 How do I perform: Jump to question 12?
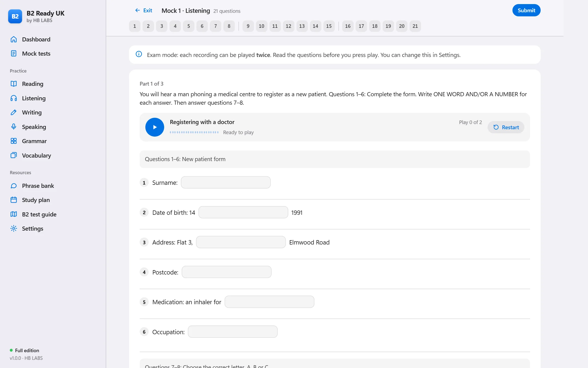pyautogui.click(x=289, y=26)
